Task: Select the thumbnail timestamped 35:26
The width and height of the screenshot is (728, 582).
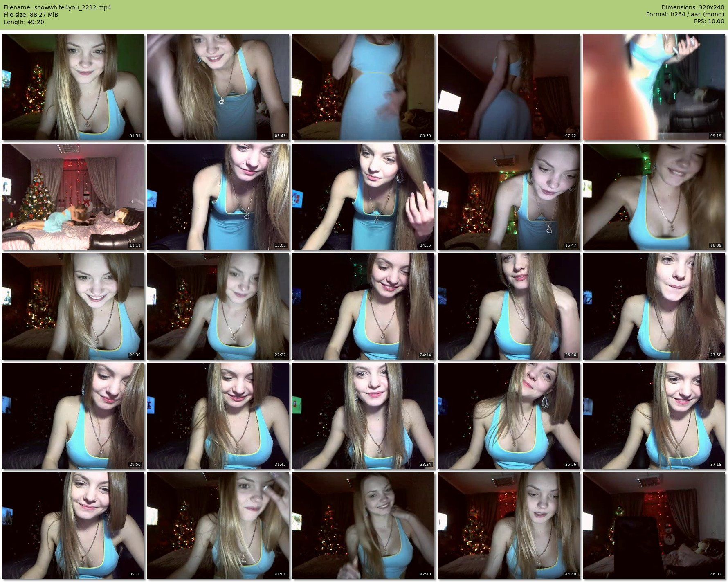Action: [x=508, y=416]
